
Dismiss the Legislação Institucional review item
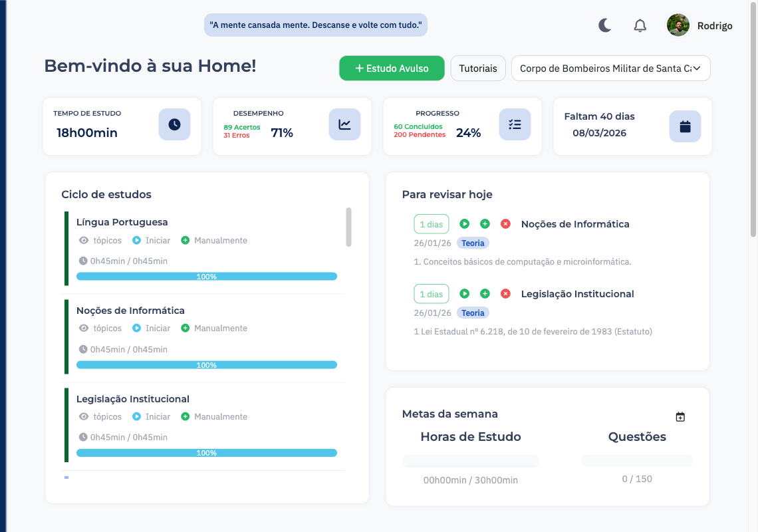505,294
